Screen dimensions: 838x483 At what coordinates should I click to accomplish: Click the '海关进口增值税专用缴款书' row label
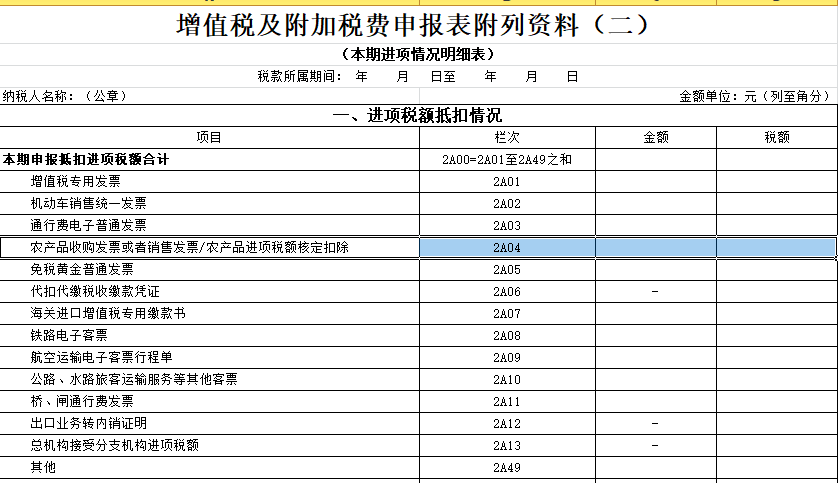(108, 313)
